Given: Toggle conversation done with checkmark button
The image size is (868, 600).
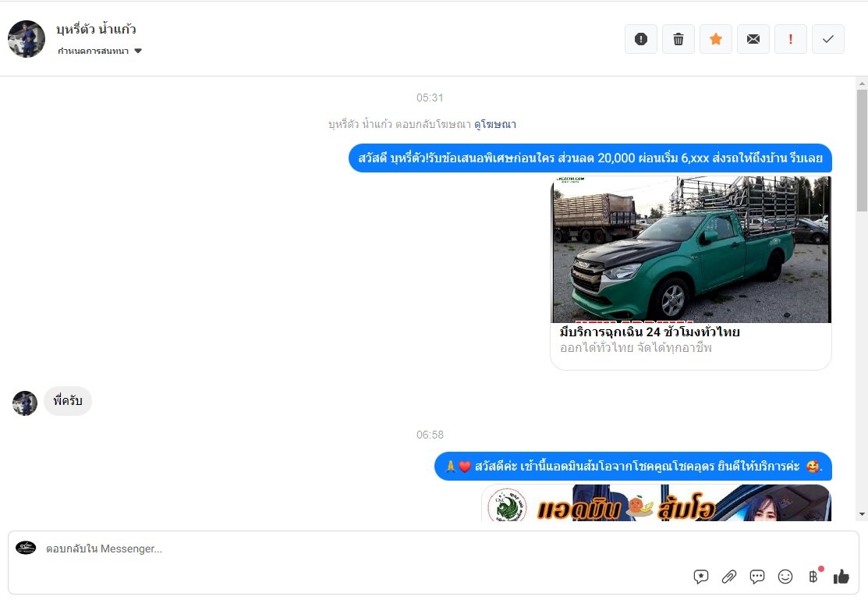Looking at the screenshot, I should click(x=828, y=39).
